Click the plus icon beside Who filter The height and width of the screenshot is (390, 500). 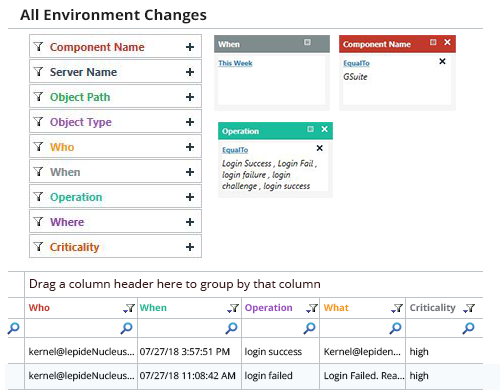[190, 147]
